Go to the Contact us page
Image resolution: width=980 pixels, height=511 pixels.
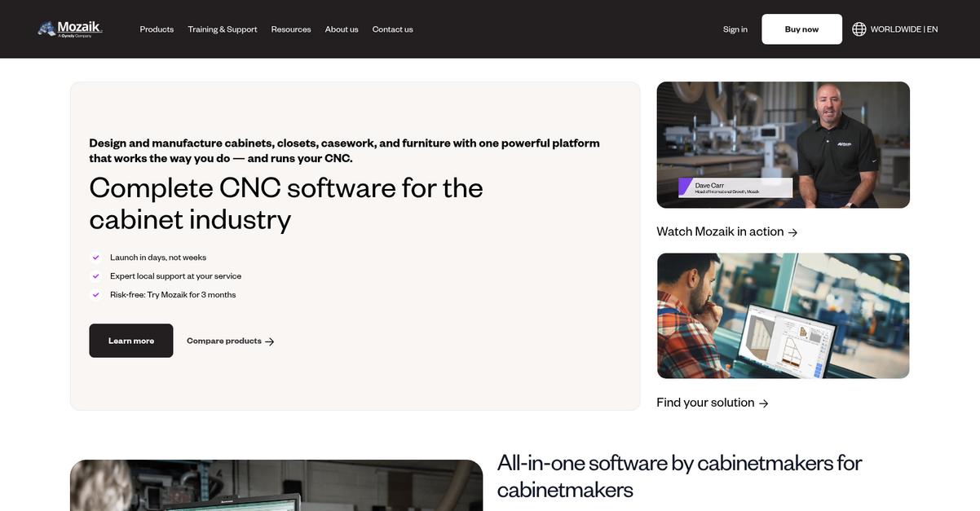coord(393,29)
